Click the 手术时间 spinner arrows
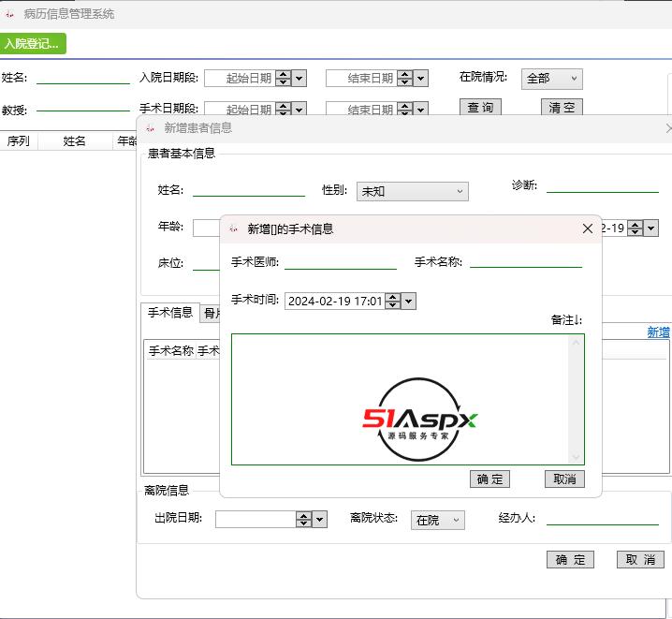672x619 pixels. point(392,301)
